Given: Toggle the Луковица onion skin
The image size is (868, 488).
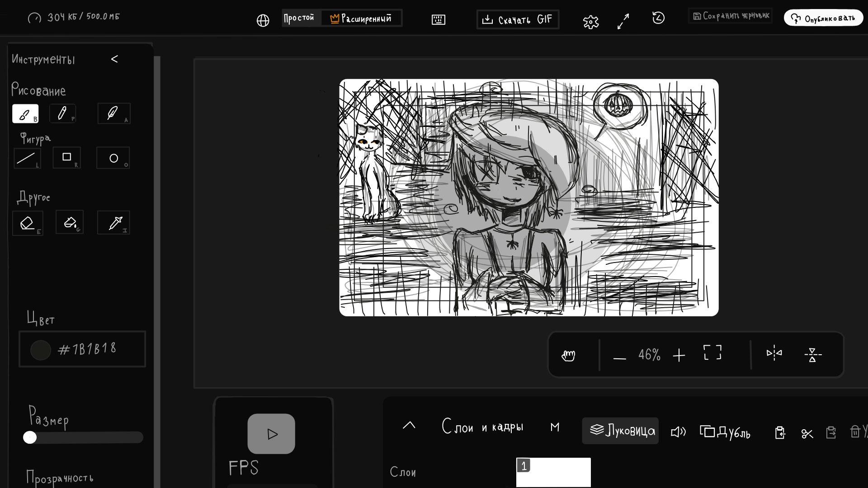Looking at the screenshot, I should pos(620,431).
